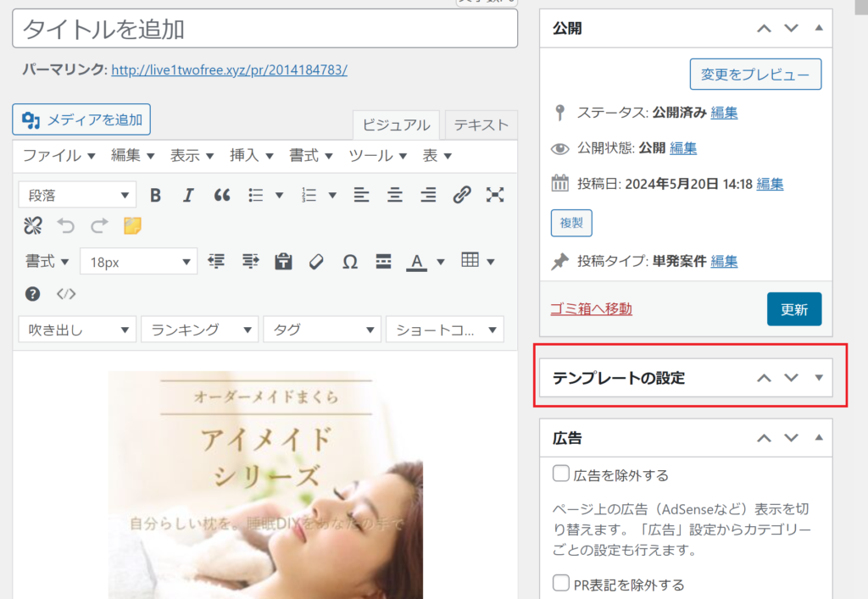Open the ファイル menu
The width and height of the screenshot is (868, 599).
(x=58, y=155)
